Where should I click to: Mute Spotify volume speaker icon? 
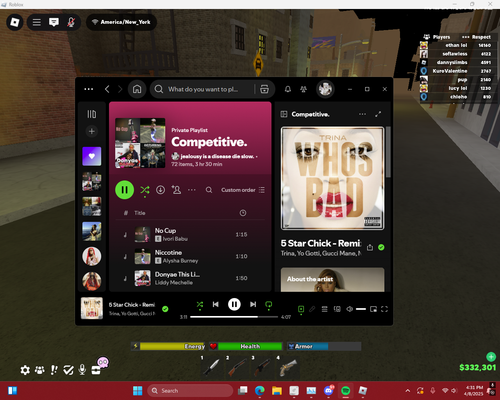[349, 309]
